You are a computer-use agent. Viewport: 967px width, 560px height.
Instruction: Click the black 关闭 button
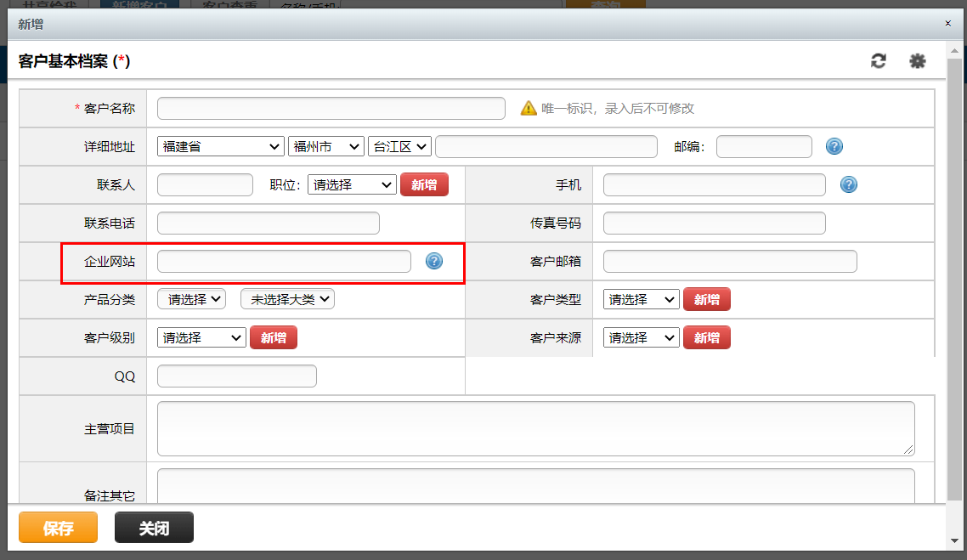click(x=154, y=528)
